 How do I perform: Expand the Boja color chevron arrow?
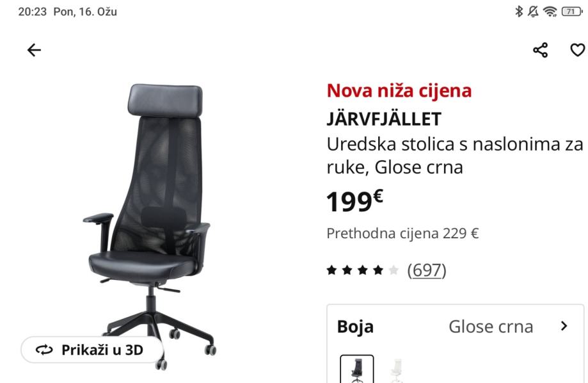coord(564,326)
